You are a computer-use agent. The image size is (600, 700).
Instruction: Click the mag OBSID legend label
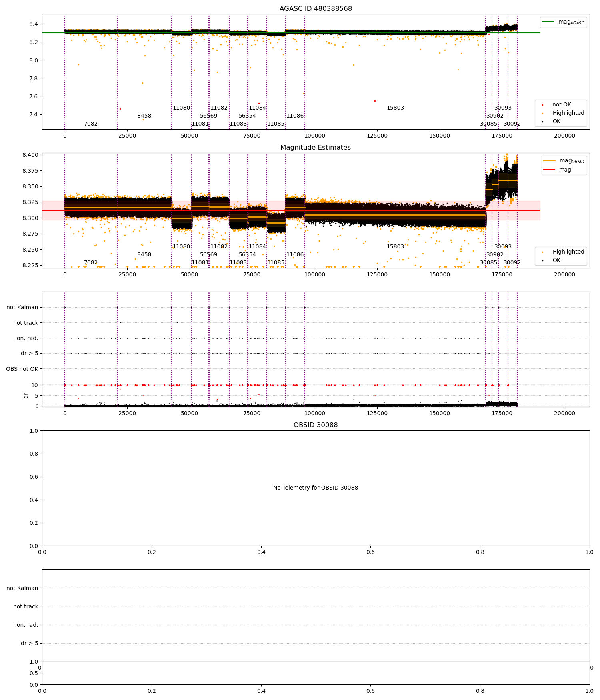coord(572,161)
